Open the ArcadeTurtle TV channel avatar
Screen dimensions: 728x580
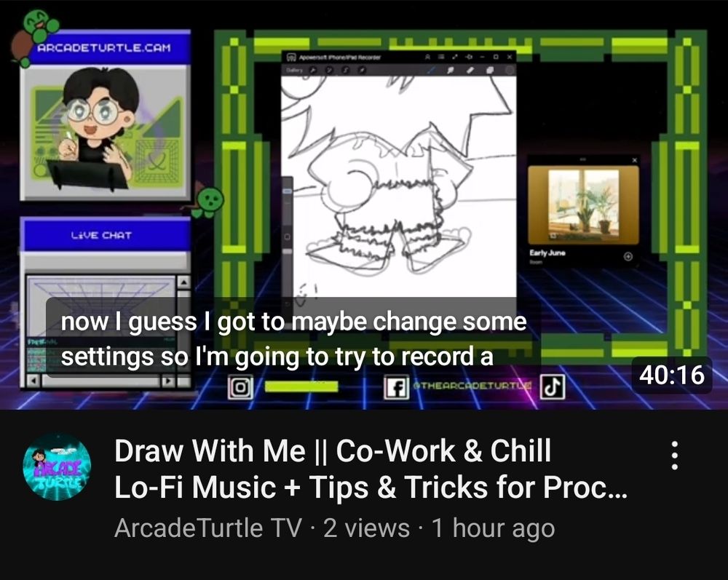tap(57, 466)
